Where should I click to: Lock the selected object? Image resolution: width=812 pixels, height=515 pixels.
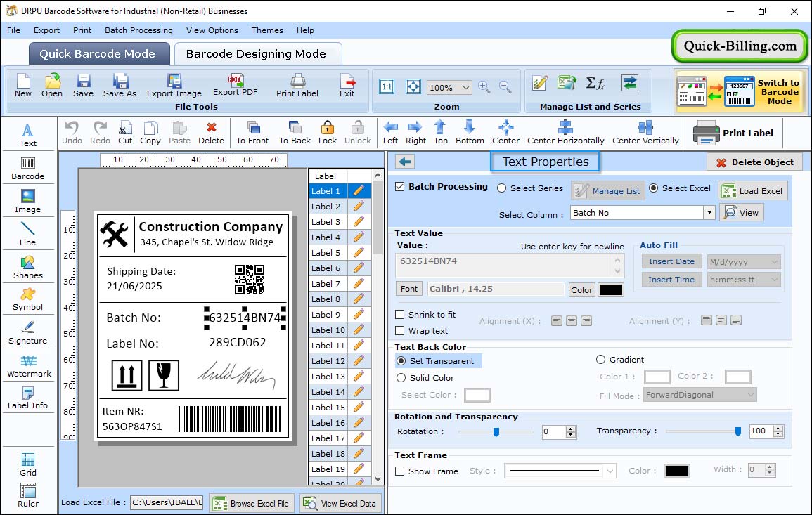tap(328, 133)
